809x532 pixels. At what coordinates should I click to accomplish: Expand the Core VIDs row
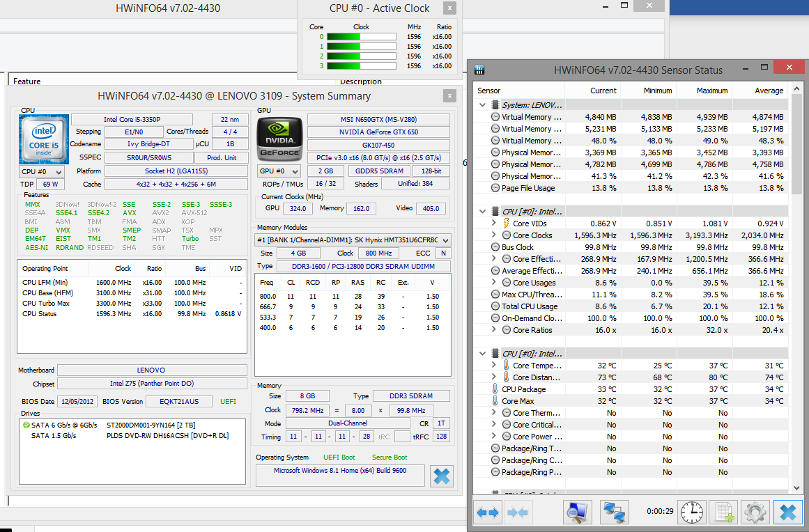[494, 224]
